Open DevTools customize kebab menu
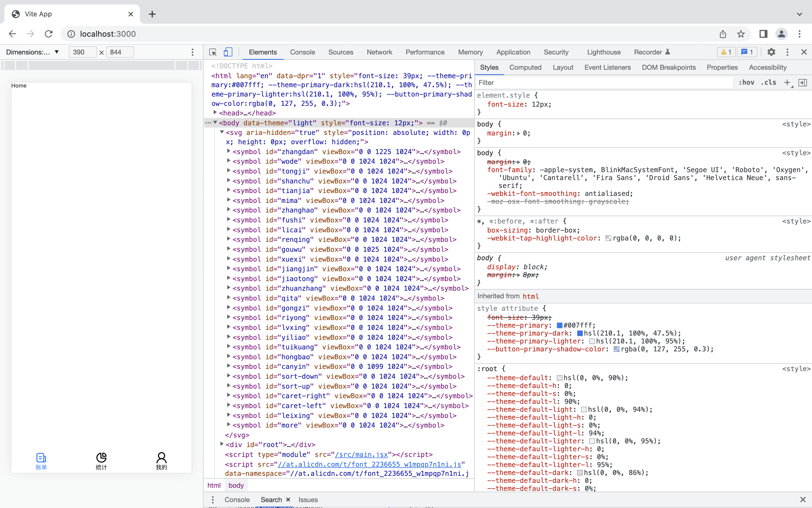The width and height of the screenshot is (812, 508). 787,52
